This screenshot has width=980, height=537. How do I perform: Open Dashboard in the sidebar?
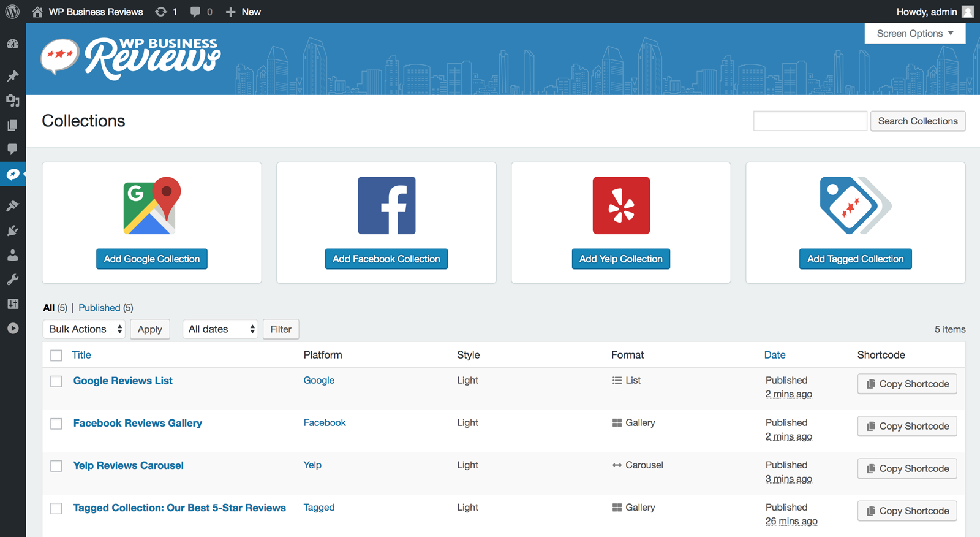[x=12, y=44]
